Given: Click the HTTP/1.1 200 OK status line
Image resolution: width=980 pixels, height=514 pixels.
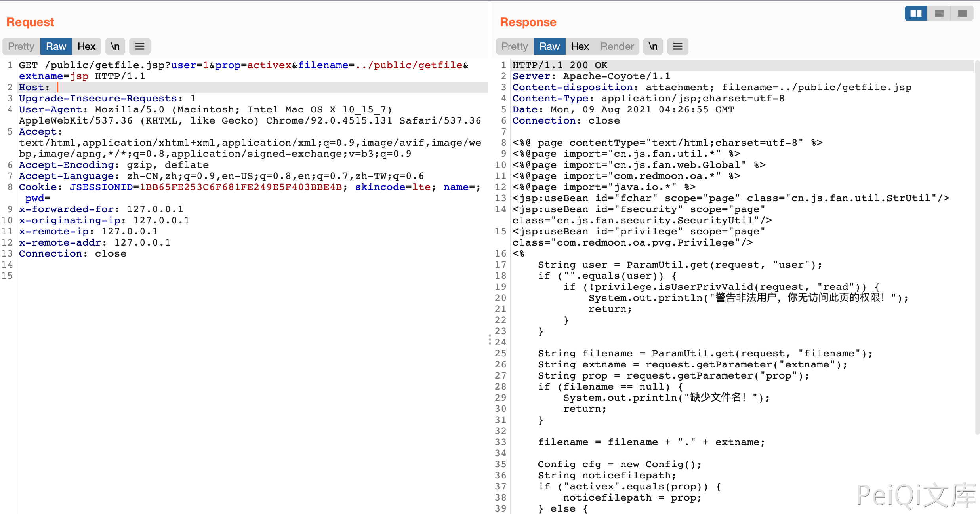Looking at the screenshot, I should [560, 65].
